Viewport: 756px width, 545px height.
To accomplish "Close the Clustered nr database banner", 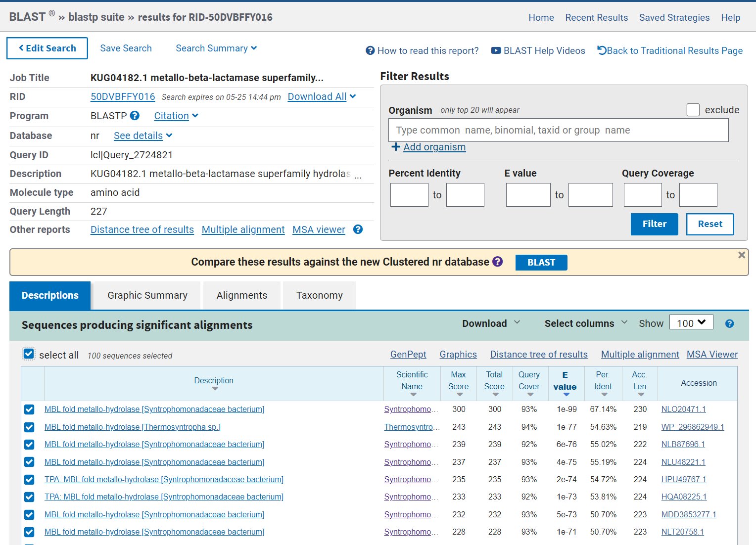I will (742, 255).
